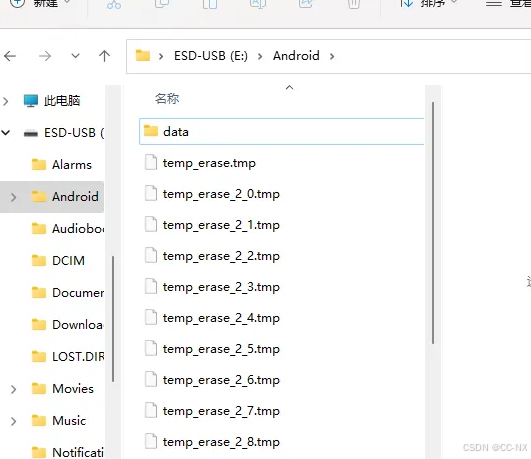
Task: Expand chevron after ESD-USB (E:) breadcrumb
Action: (x=260, y=56)
